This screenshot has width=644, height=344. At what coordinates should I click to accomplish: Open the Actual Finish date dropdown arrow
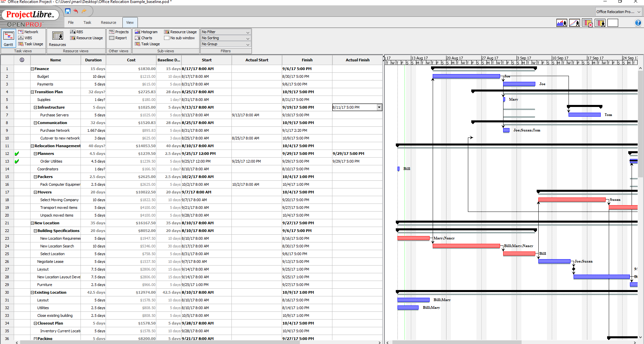(x=379, y=107)
